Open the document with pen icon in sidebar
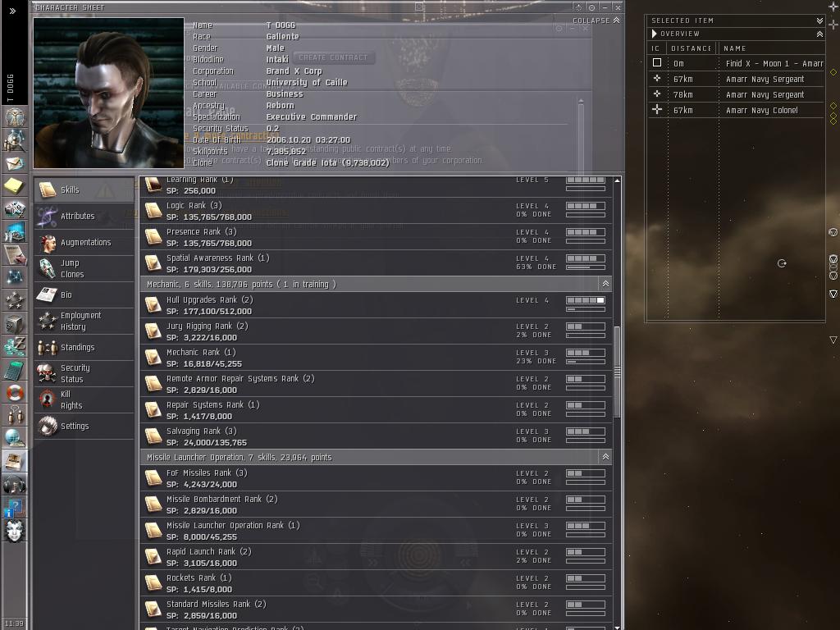The image size is (840, 630). 15,254
